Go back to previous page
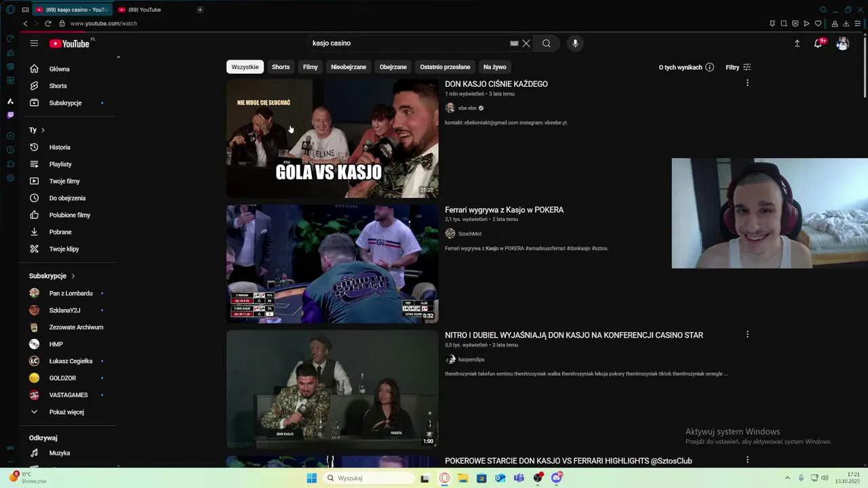868x488 pixels. (25, 23)
